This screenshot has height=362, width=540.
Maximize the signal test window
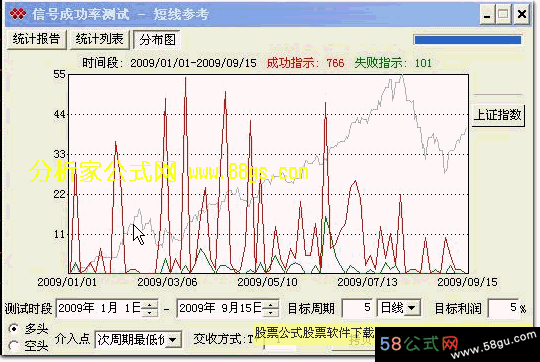(x=504, y=14)
